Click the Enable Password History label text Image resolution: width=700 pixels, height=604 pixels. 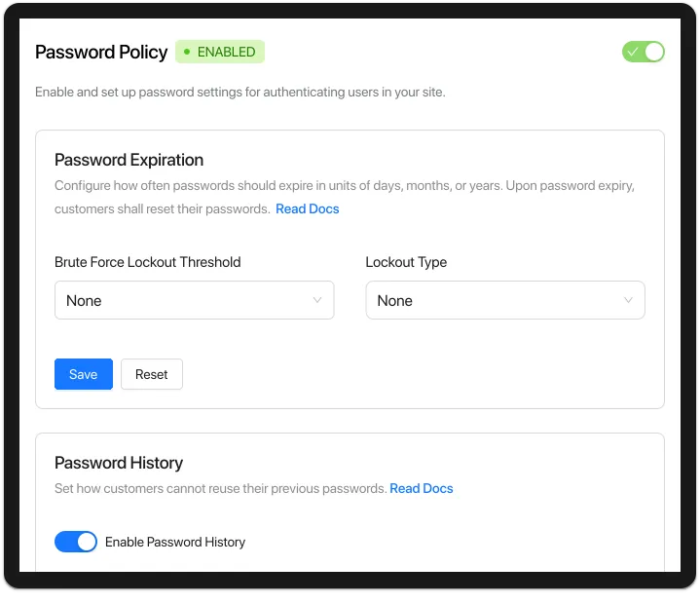click(175, 542)
